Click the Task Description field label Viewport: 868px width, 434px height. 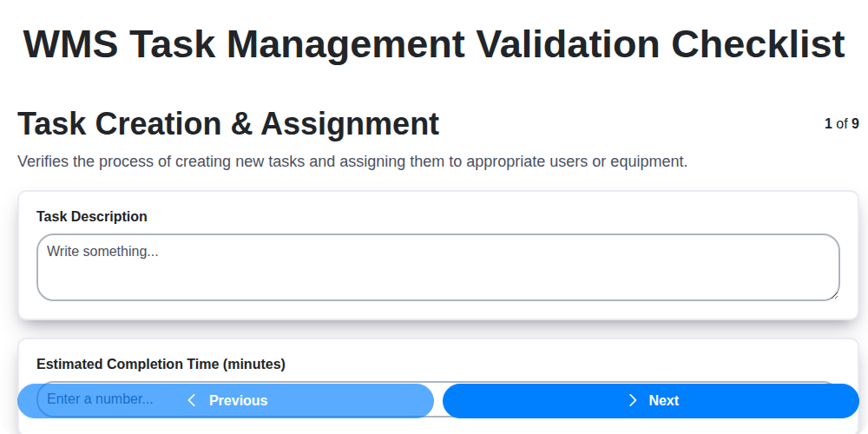[x=92, y=216]
